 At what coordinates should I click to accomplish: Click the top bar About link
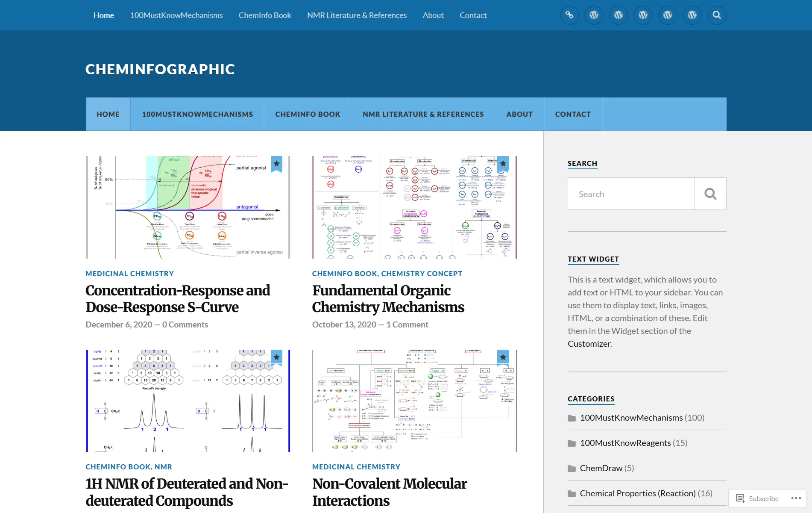click(433, 15)
